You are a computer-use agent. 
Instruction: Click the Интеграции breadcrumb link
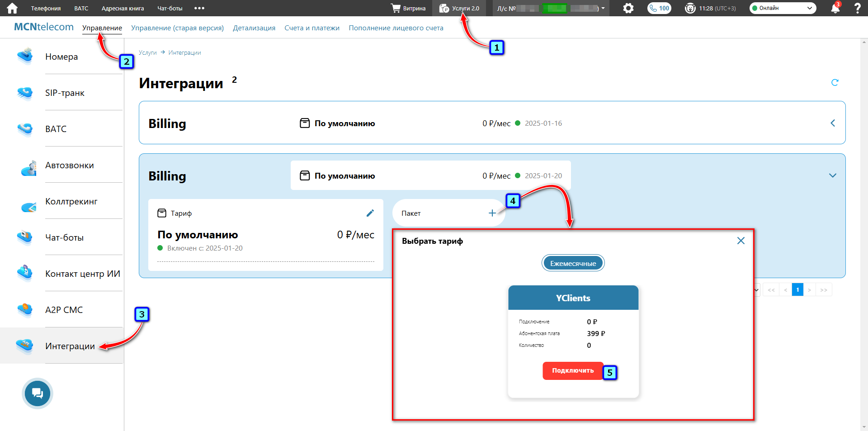(184, 52)
